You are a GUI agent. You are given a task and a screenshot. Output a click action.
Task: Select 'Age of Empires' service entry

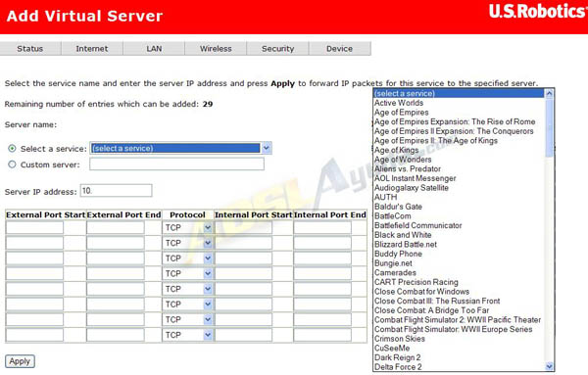(459, 113)
